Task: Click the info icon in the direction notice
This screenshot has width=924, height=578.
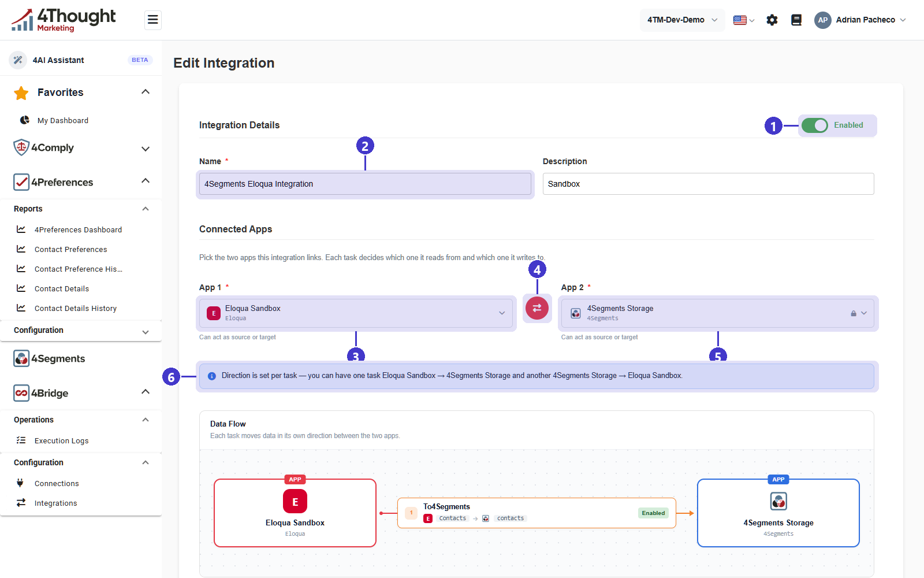Action: (x=212, y=376)
